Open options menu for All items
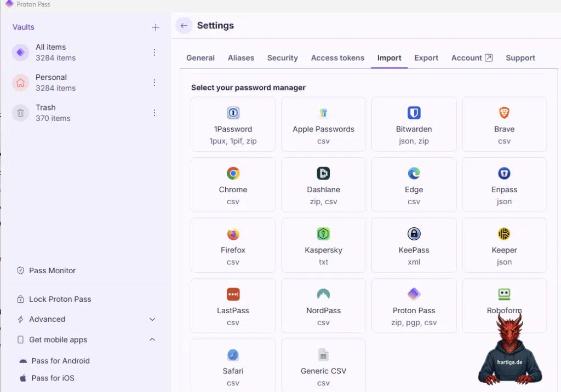Screen dimensions: 561x392 click(154, 53)
